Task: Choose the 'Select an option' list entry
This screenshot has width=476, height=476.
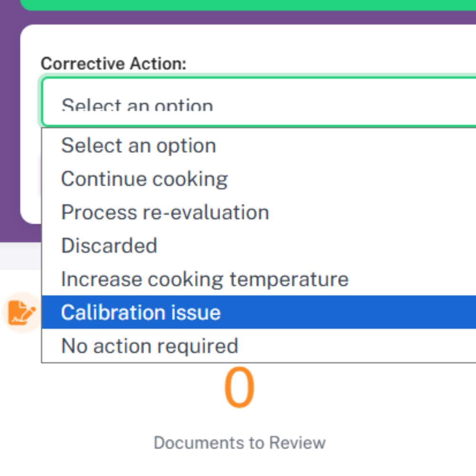Action: click(139, 146)
